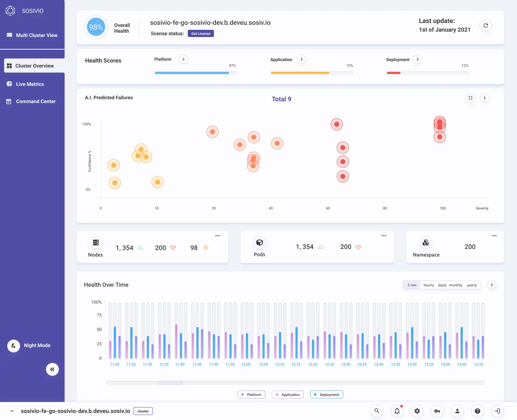Expand the Platform health score
Image resolution: width=517 pixels, height=420 pixels.
(183, 59)
